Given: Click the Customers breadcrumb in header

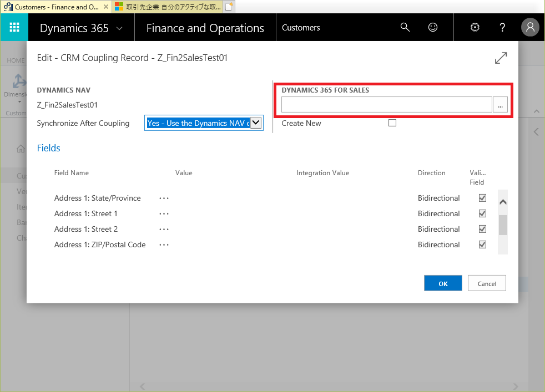Looking at the screenshot, I should [301, 28].
